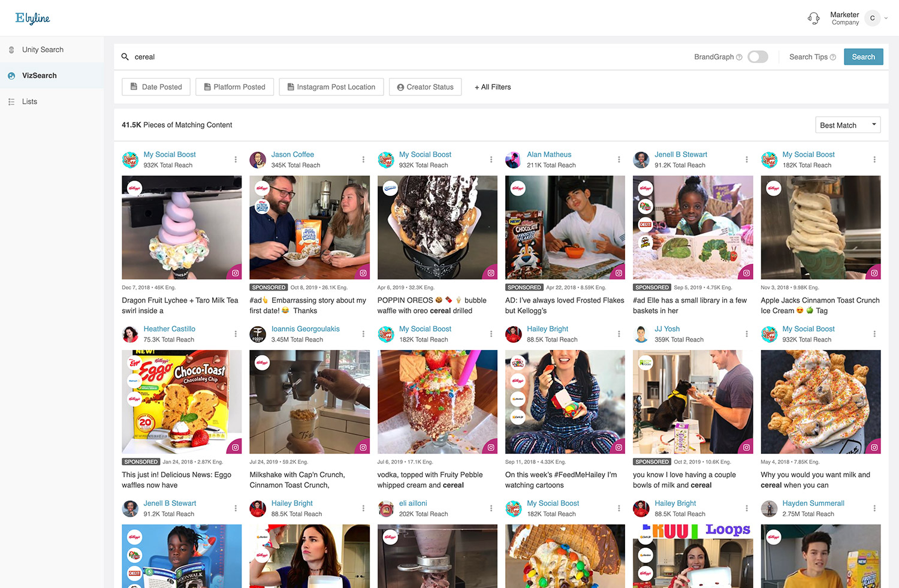Viewport: 899px width, 588px height.
Task: Open Ioannis Georgoulakis's creator profile link
Action: [306, 329]
